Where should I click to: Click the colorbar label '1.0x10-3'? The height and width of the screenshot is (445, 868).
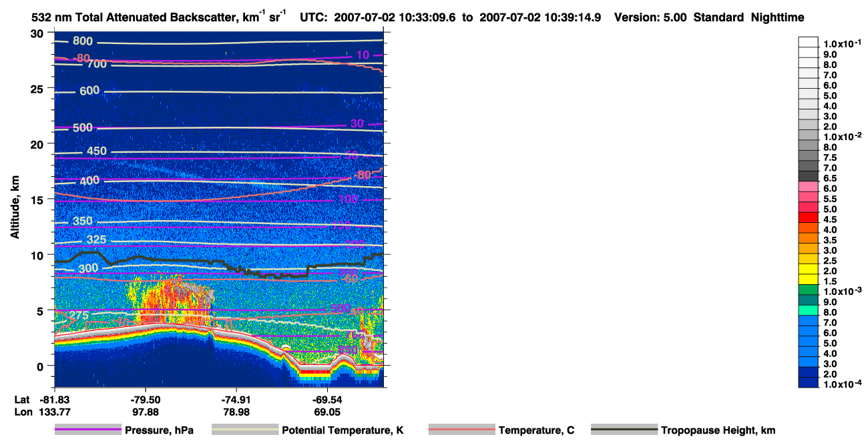(841, 292)
